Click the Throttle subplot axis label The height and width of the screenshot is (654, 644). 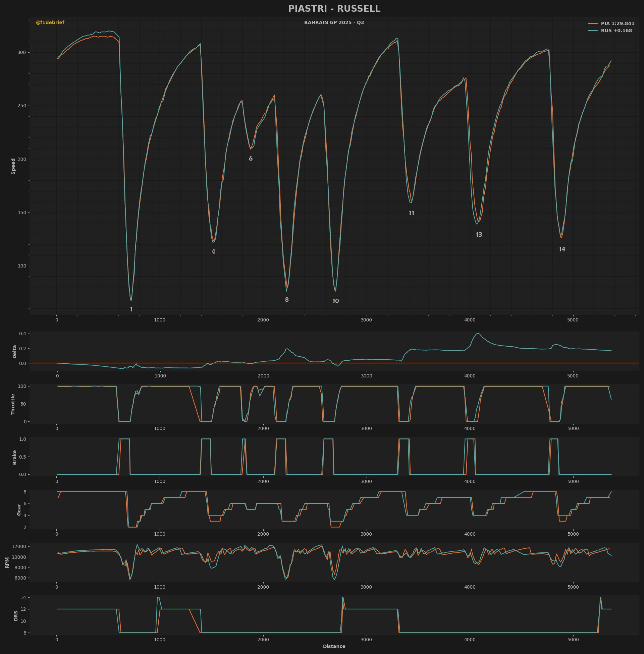point(13,404)
